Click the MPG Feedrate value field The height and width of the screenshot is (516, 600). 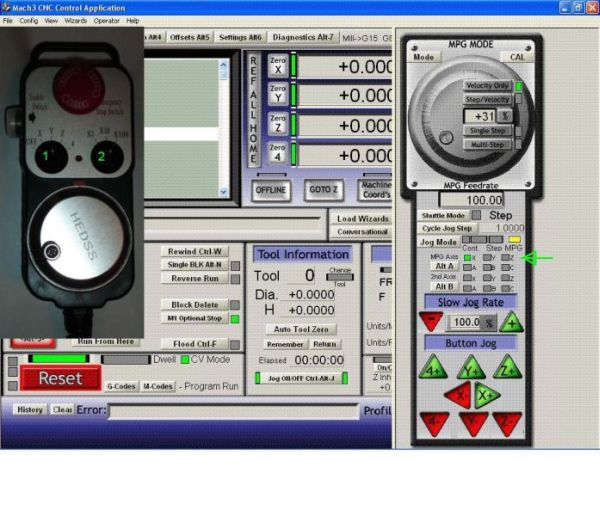pos(471,200)
